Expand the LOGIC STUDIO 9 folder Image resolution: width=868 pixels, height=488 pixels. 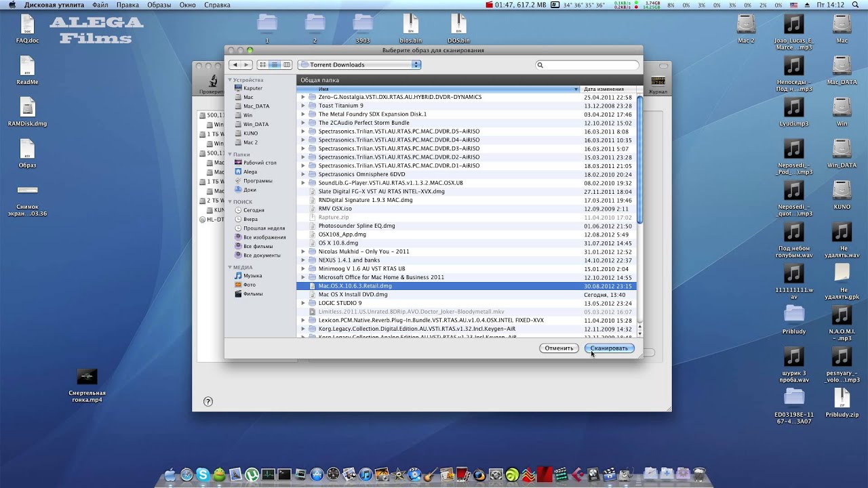303,303
